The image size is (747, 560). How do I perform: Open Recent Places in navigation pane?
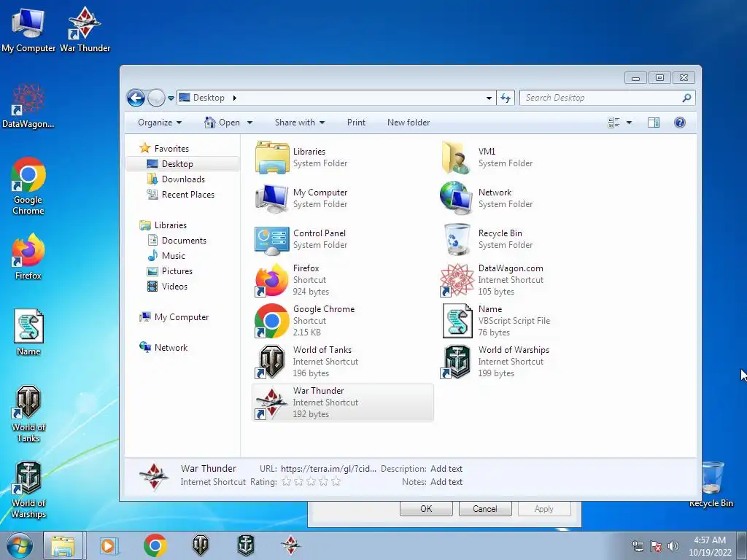[x=187, y=194]
